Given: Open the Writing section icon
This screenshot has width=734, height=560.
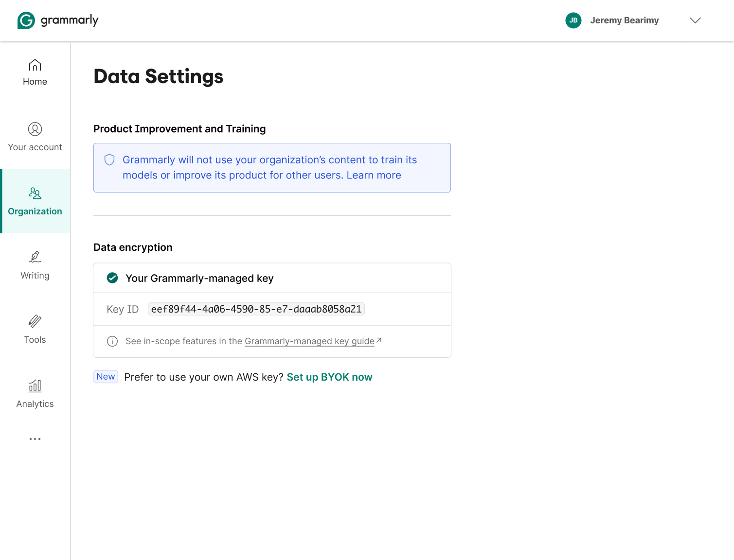Looking at the screenshot, I should pyautogui.click(x=35, y=257).
